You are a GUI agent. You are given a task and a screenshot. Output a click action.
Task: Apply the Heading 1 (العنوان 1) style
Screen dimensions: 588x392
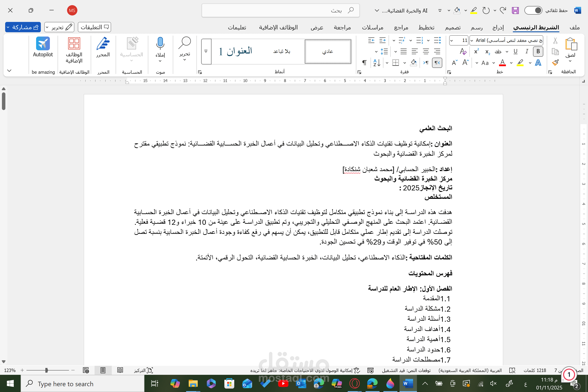[x=235, y=51]
